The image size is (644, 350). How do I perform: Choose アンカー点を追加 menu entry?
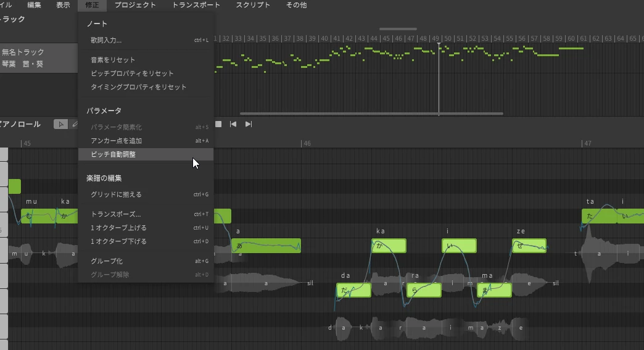click(146, 141)
